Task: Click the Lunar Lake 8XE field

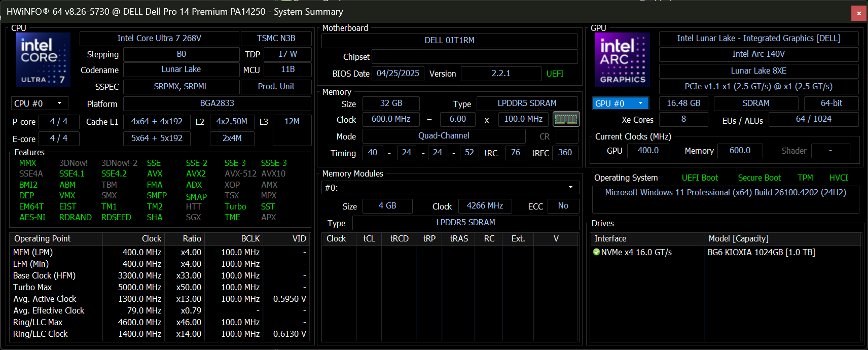Action: [x=758, y=71]
